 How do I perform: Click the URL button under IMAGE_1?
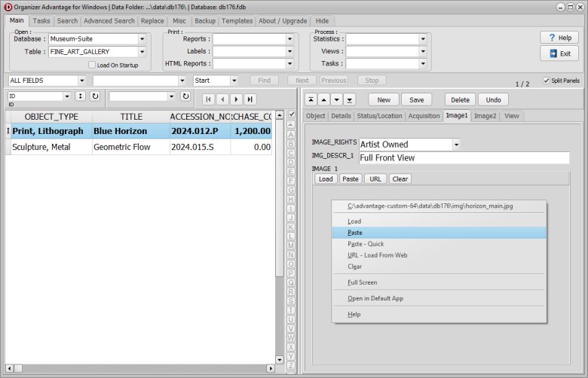point(375,179)
